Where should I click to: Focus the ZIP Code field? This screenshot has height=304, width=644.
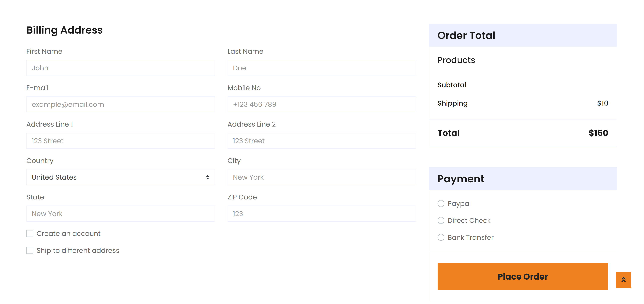[322, 214]
